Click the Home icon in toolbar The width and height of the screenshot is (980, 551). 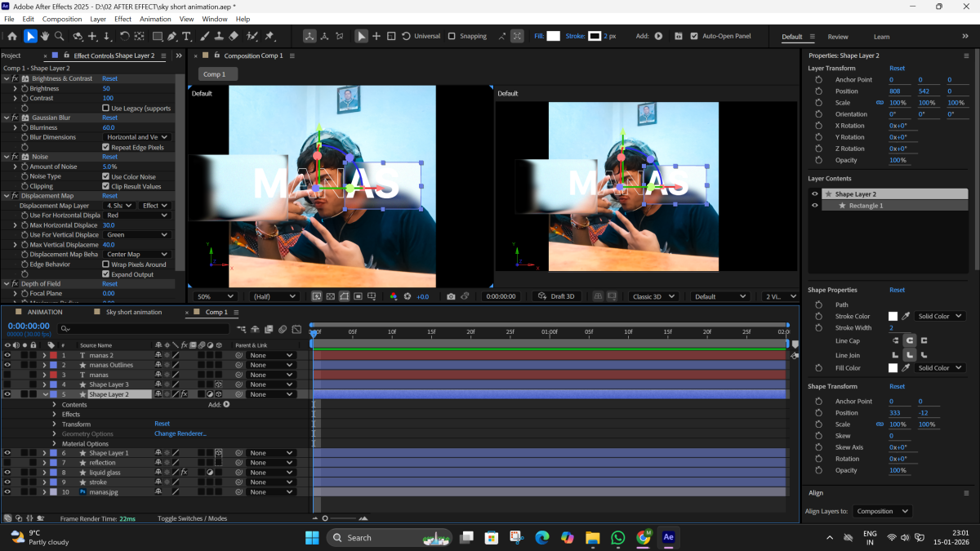[x=12, y=36]
